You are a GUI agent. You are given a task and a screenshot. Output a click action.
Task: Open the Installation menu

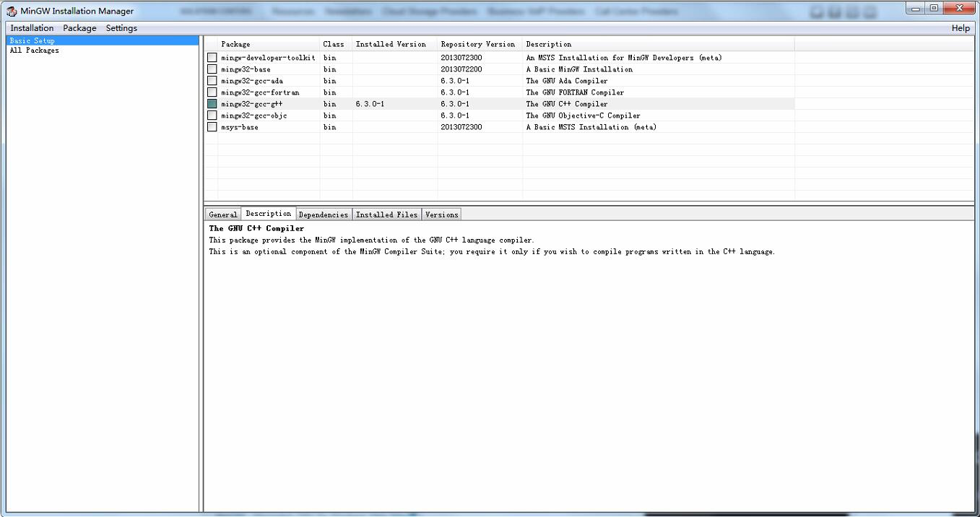click(32, 28)
